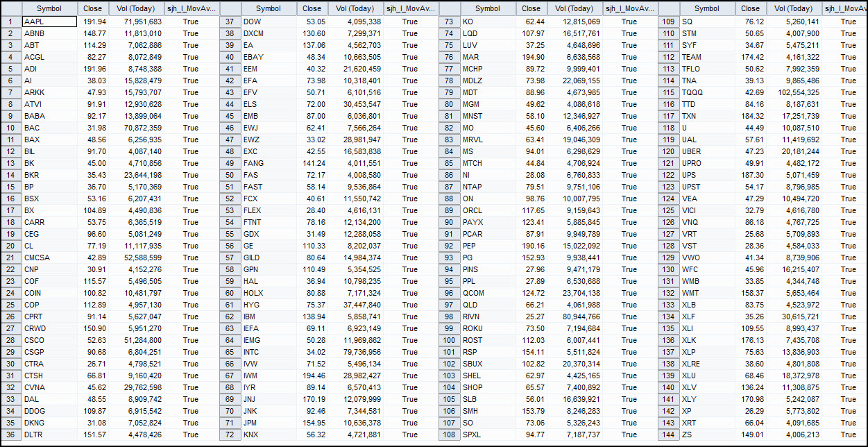Image resolution: width=868 pixels, height=447 pixels.
Task: Click the QCOM symbol cell
Action: click(x=488, y=293)
